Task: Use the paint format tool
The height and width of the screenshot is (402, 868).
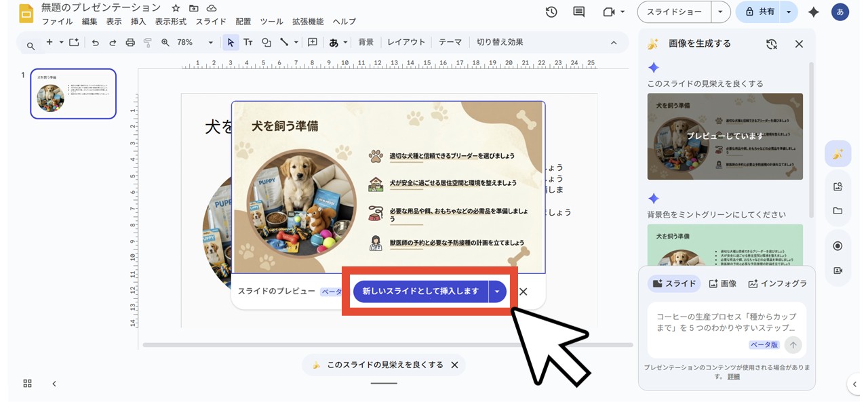Action: coord(146,42)
